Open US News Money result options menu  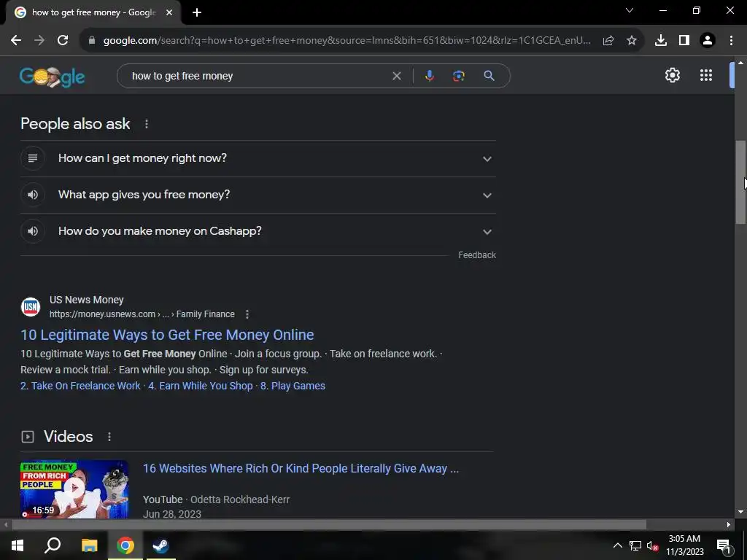[247, 314]
